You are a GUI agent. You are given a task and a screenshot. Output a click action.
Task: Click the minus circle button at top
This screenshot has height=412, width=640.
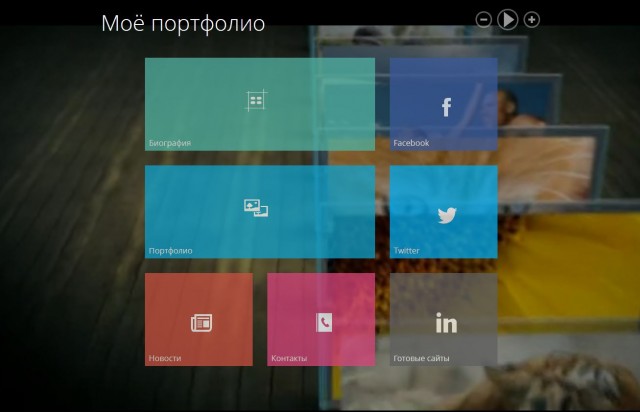point(484,20)
